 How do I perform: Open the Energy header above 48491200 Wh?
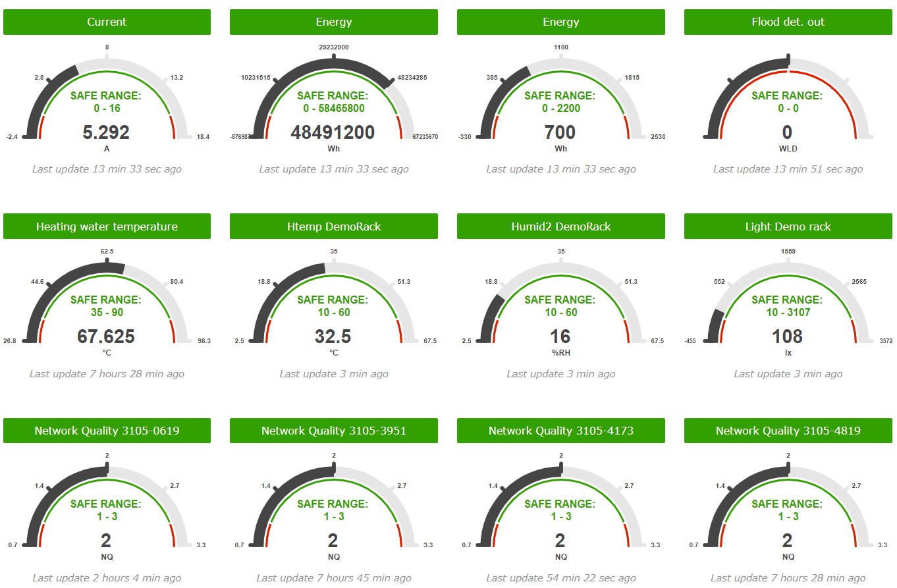tap(333, 22)
